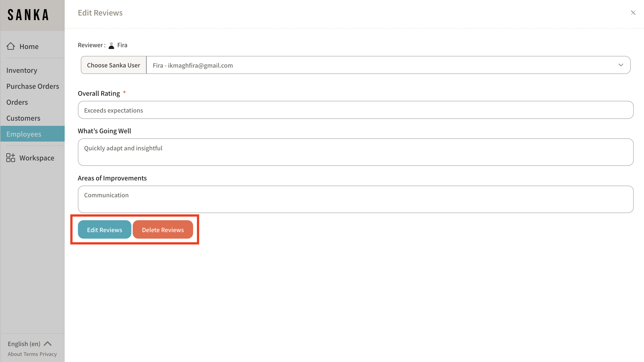Open the Privacy link

pos(48,354)
